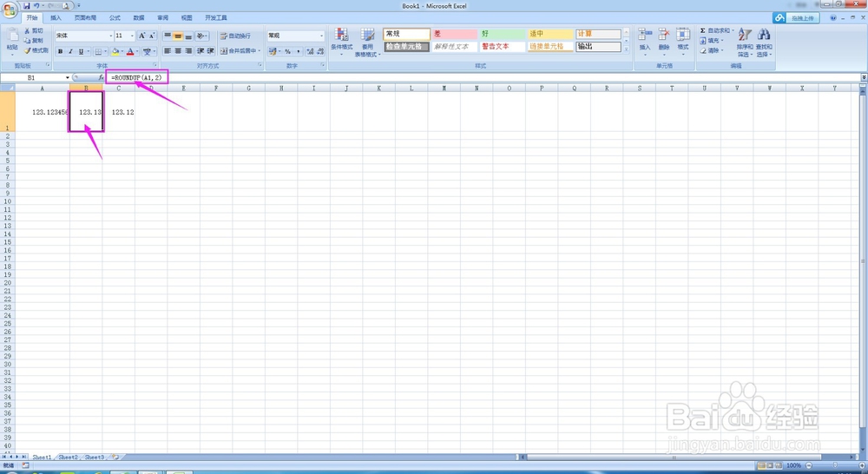Increase decimal places
This screenshot has height=474, width=868.
(x=310, y=51)
